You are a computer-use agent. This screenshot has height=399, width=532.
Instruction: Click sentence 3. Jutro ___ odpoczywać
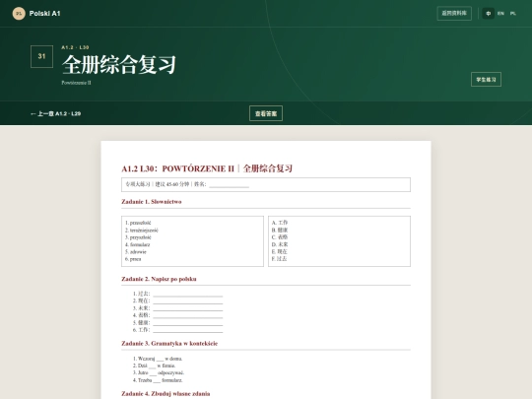159,372
